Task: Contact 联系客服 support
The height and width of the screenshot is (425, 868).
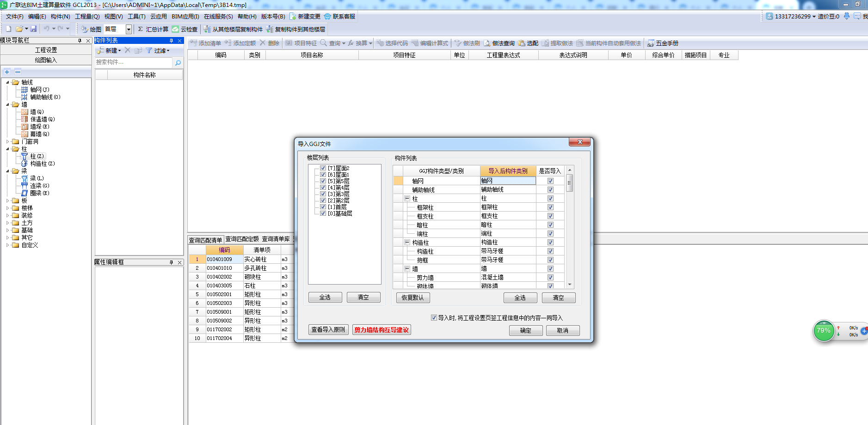Action: tap(340, 16)
